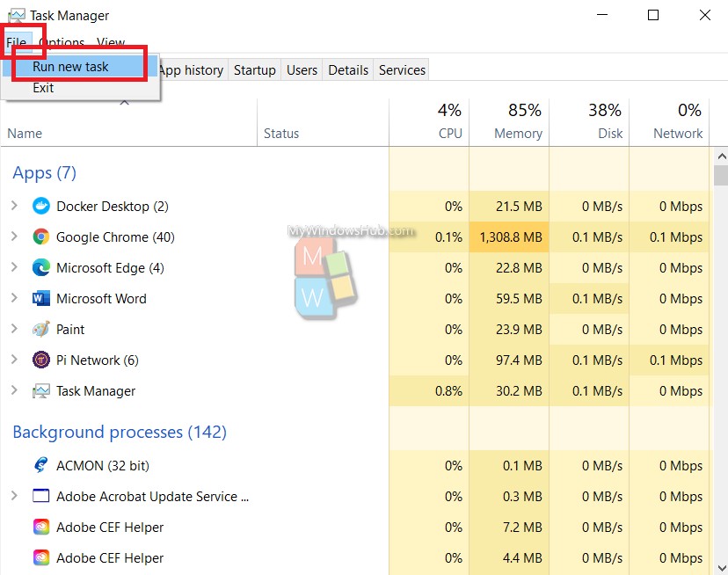Select the Pi Network (6) row name
Screen dimensions: 728x575
pos(98,360)
